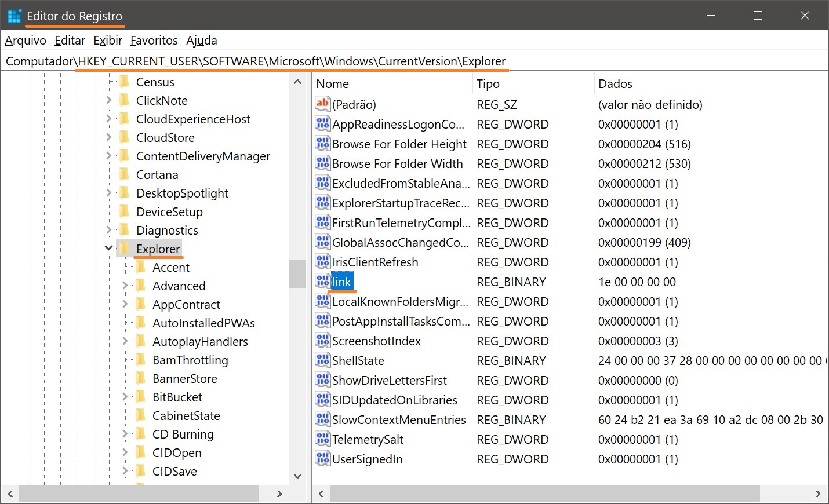This screenshot has height=504, width=829.
Task: Open the Exibir menu
Action: coord(108,41)
